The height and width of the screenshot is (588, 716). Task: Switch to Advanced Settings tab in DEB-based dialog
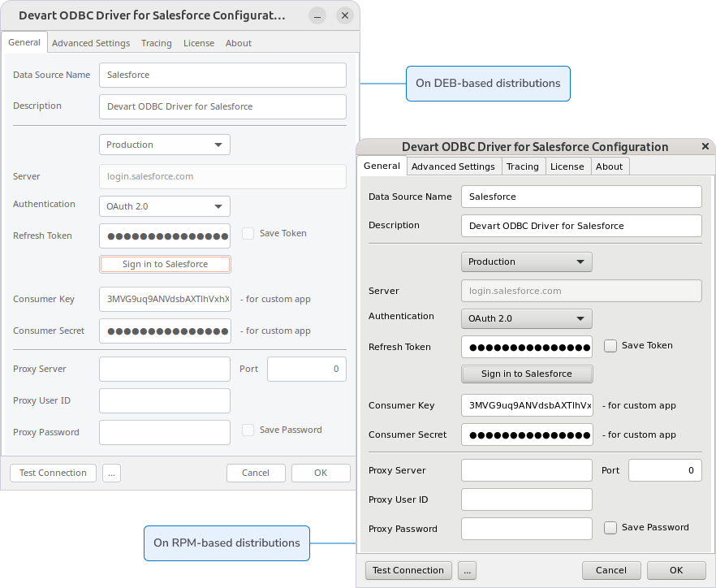coord(91,43)
